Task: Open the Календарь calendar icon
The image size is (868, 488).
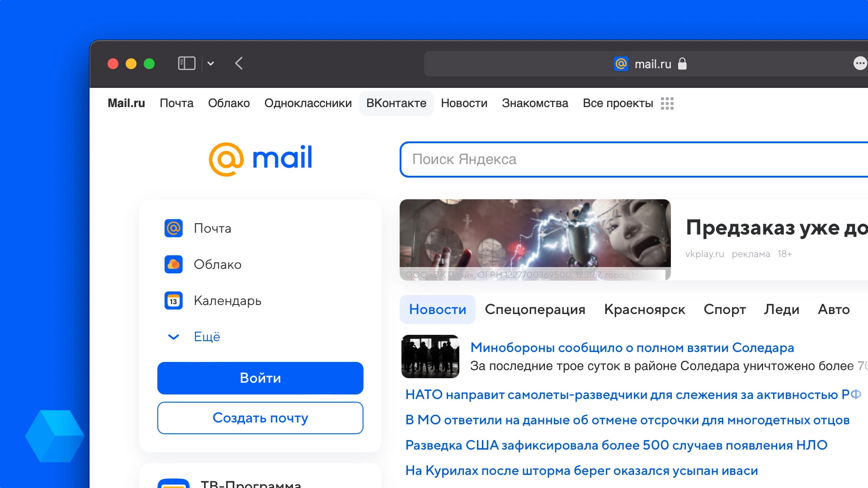Action: pos(173,300)
